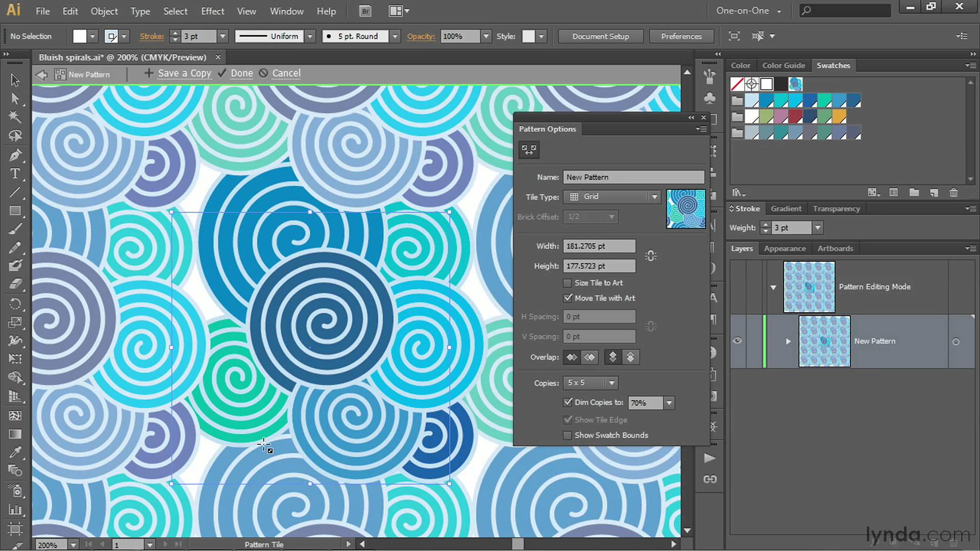Enable the Size Tile to Art checkbox
The height and width of the screenshot is (551, 980).
point(567,283)
